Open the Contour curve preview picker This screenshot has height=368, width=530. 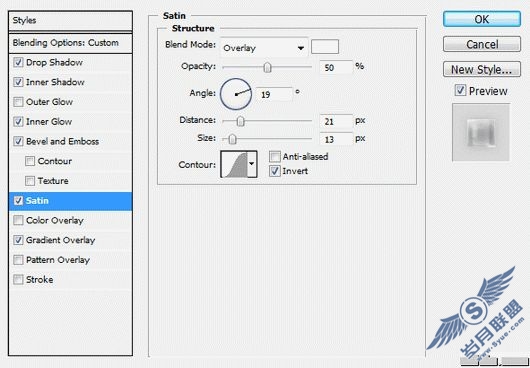pos(234,165)
